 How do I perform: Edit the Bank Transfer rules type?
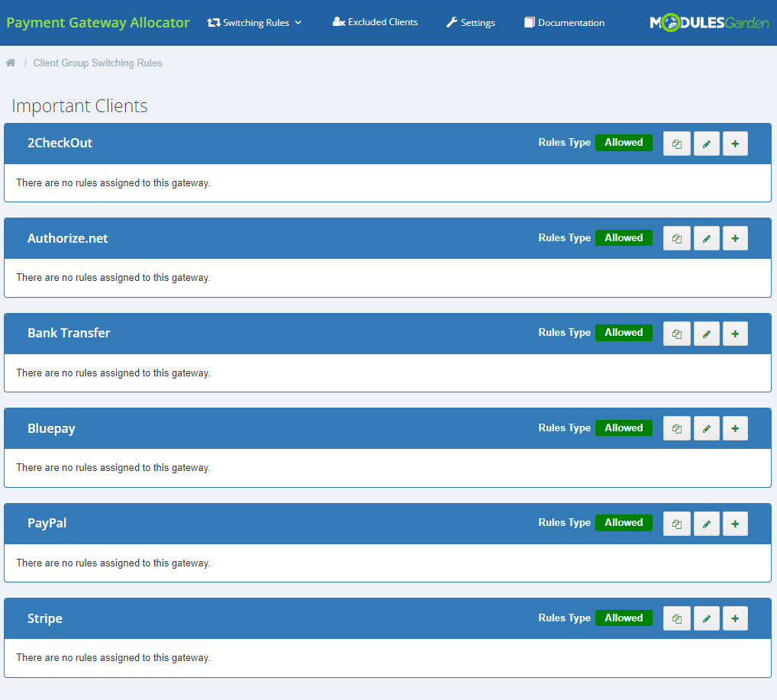click(x=706, y=334)
